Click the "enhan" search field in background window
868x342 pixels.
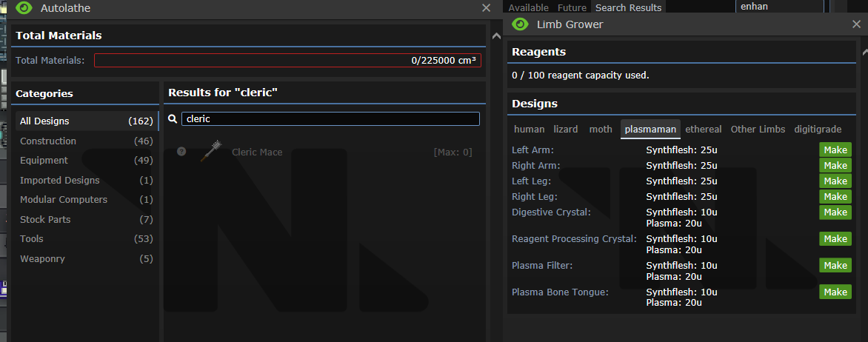pos(779,7)
